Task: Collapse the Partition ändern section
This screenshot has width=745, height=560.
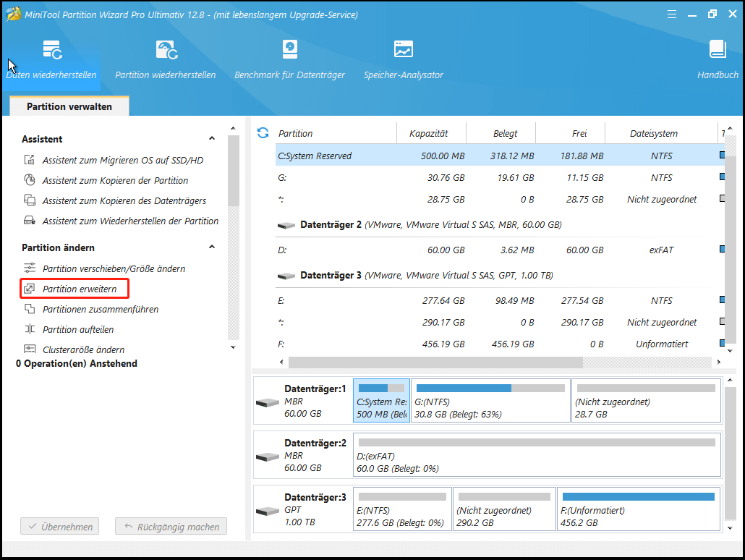Action: [212, 247]
